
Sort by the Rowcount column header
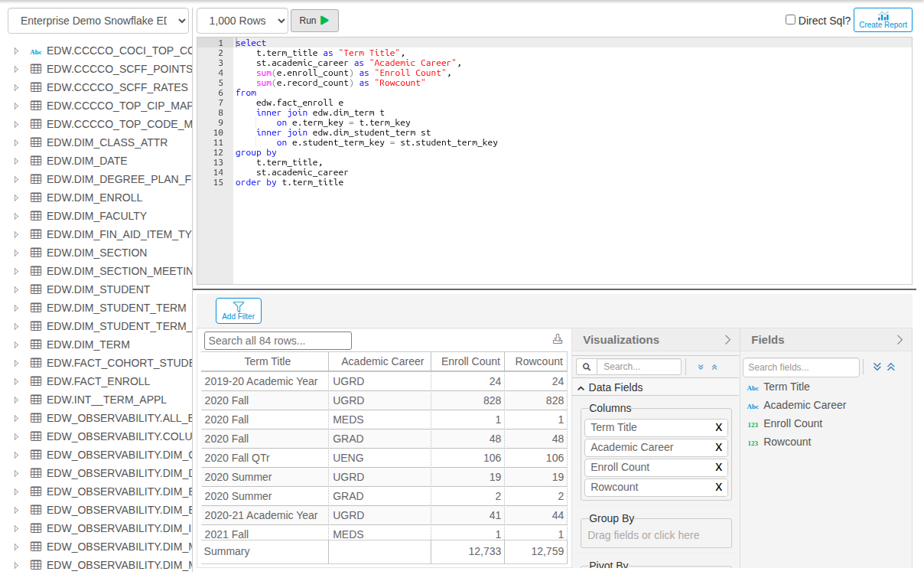[x=537, y=361]
